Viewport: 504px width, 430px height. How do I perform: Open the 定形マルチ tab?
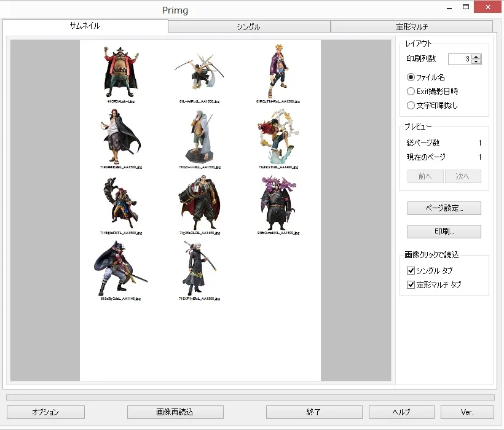412,26
